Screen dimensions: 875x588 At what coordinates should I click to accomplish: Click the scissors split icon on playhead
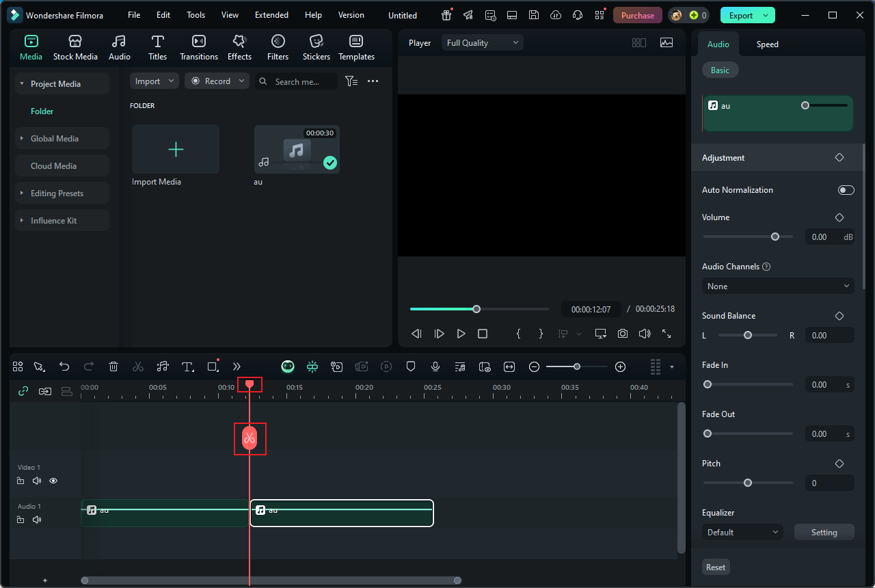point(250,438)
